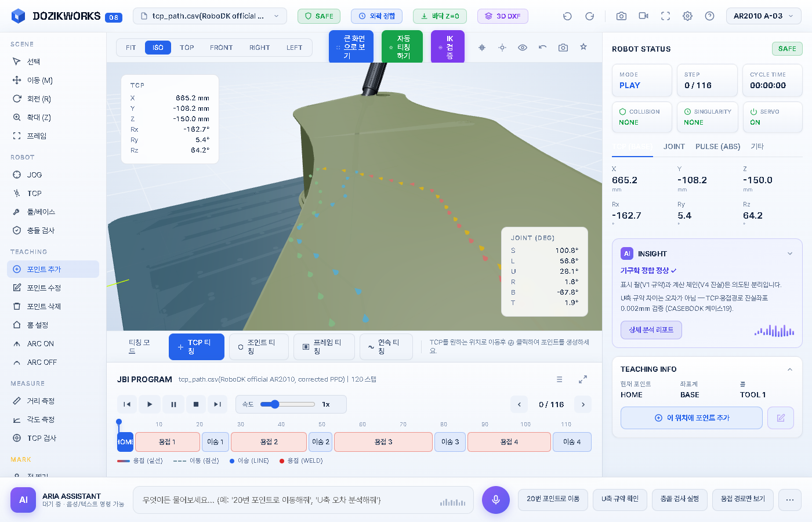Image resolution: width=812 pixels, height=522 pixels.
Task: Click 큰 화면으로 보기 button
Action: coord(351,47)
